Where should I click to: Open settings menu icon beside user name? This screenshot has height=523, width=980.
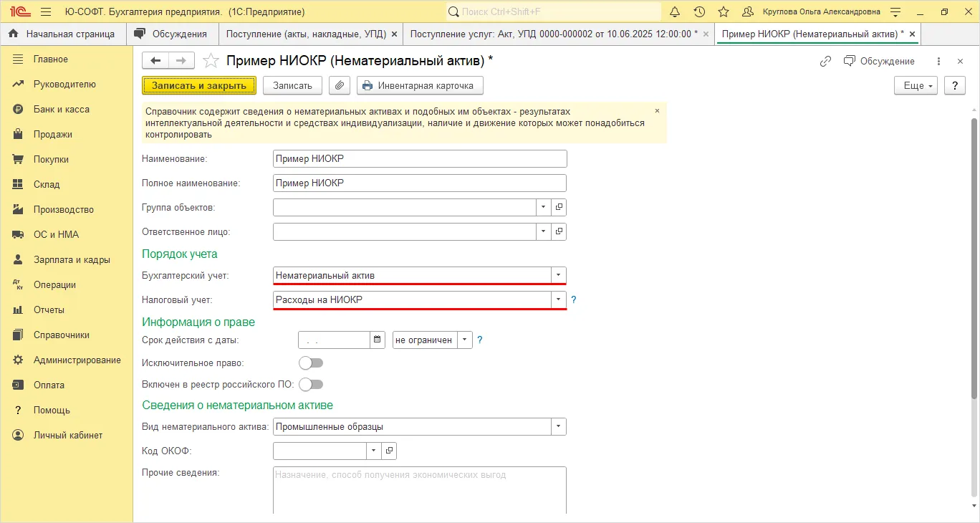click(x=895, y=11)
